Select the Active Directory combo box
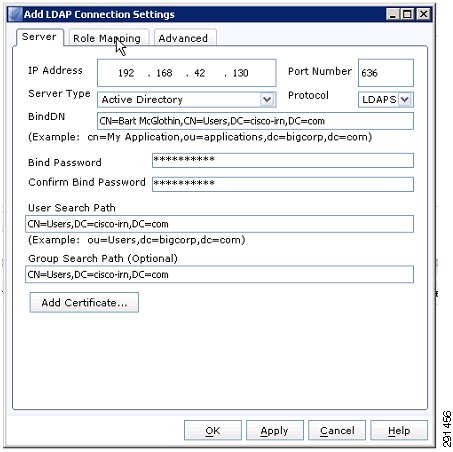Screen dimensions: 453x452 click(x=187, y=99)
